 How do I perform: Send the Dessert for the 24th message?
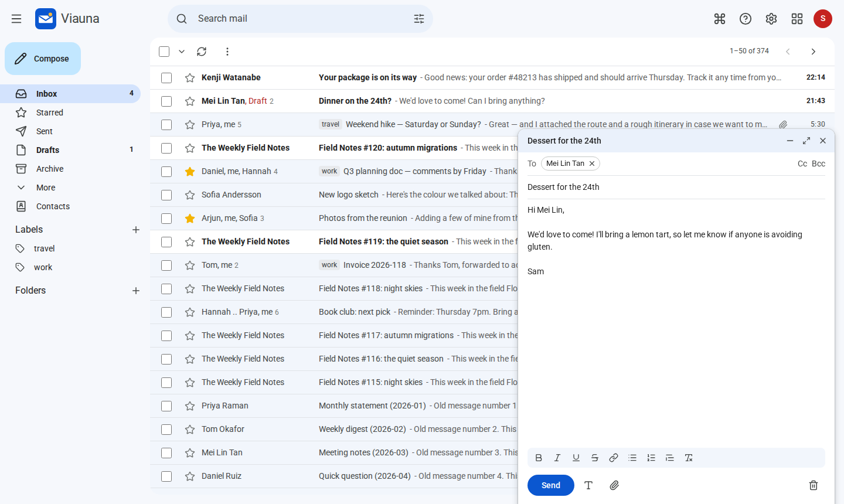[x=551, y=485]
